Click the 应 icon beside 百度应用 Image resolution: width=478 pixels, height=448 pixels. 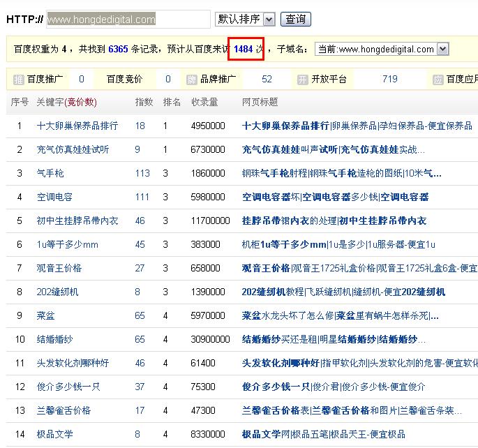click(438, 80)
